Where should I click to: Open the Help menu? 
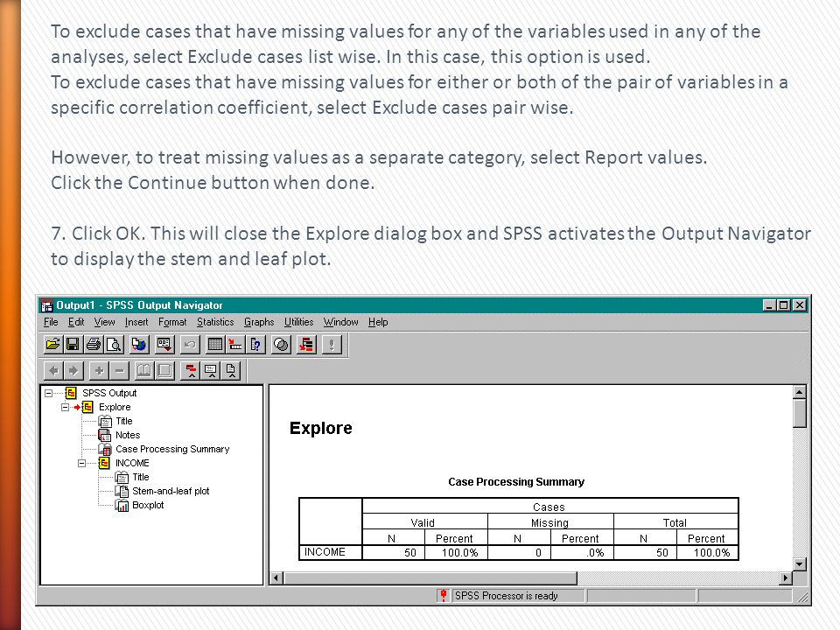(378, 322)
